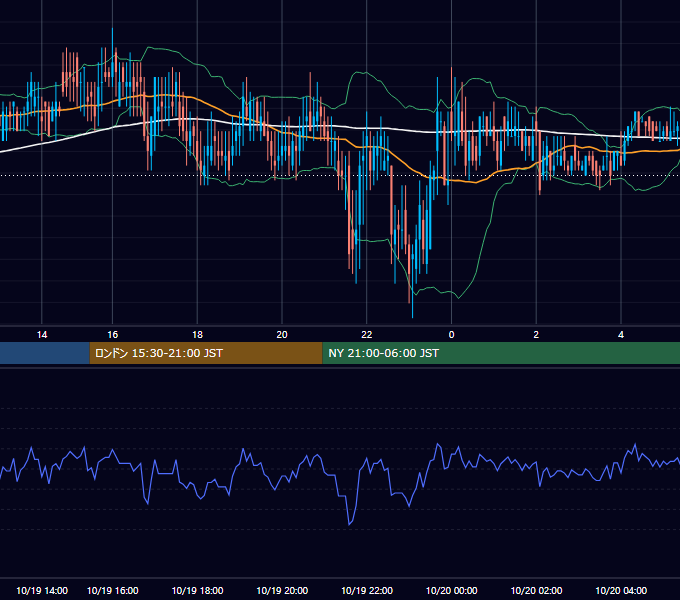Click the 10/19 16:00 date label
The image size is (680, 600).
tap(112, 590)
